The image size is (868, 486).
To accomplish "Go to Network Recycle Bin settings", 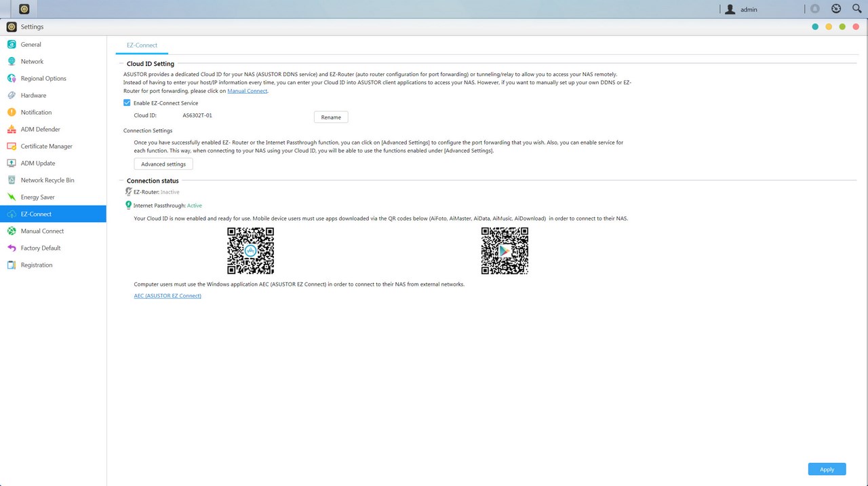I will [x=53, y=181].
